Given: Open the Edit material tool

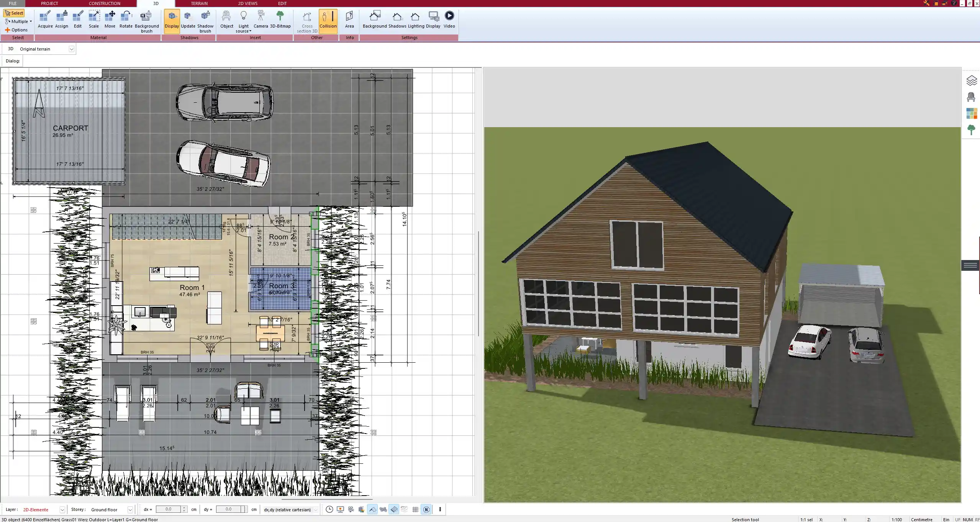Looking at the screenshot, I should [x=78, y=20].
